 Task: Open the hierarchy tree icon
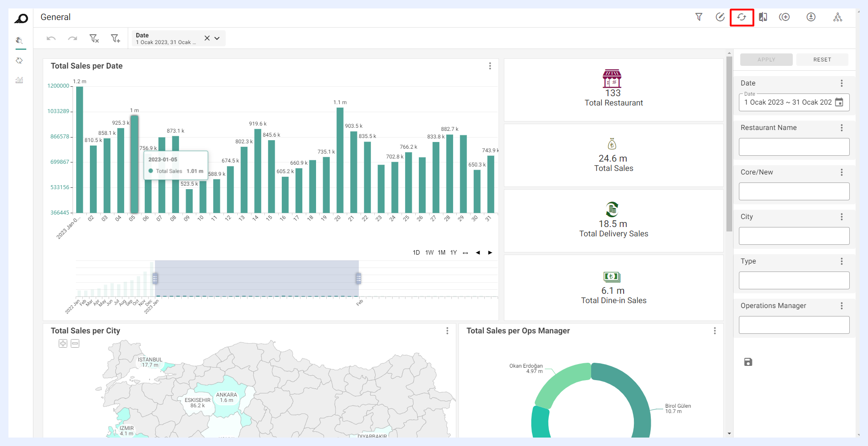tap(838, 17)
